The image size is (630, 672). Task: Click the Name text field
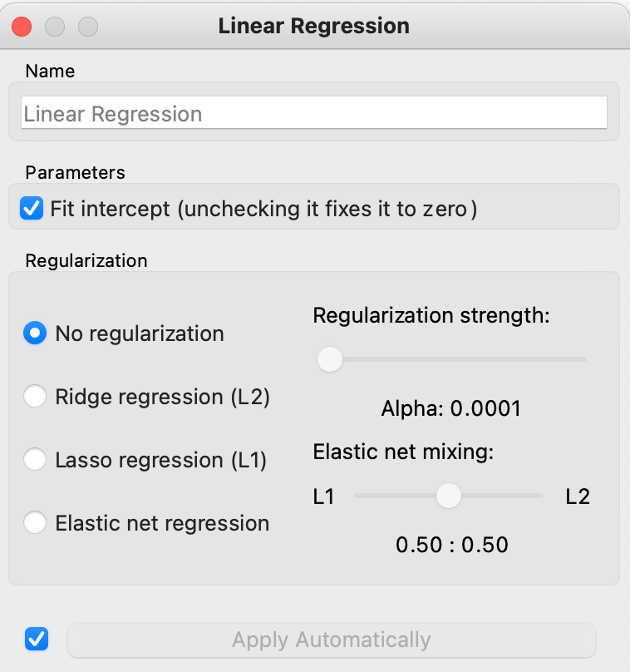pyautogui.click(x=314, y=114)
